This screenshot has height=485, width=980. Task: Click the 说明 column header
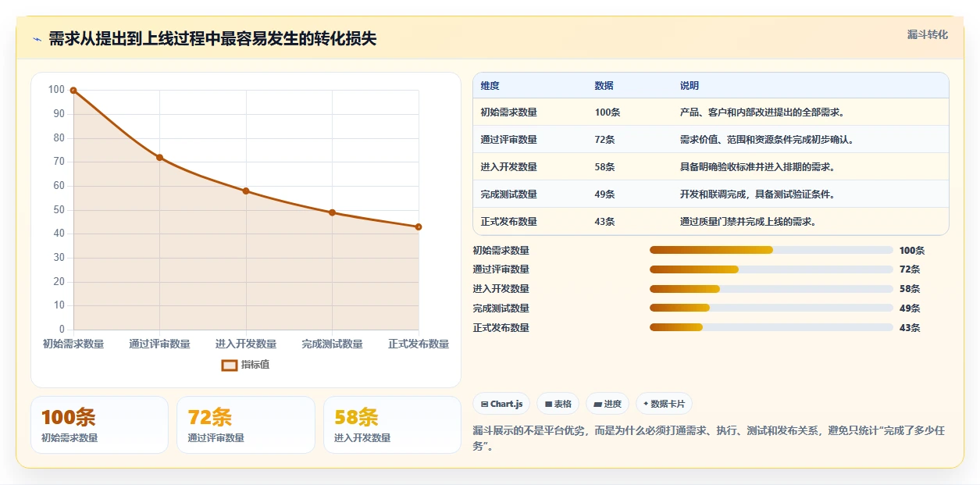(x=690, y=86)
